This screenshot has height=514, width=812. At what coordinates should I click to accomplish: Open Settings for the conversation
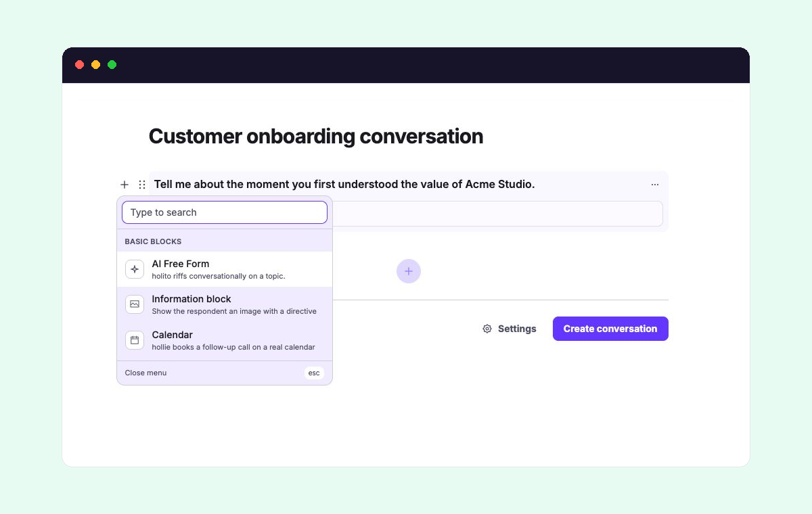(510, 329)
